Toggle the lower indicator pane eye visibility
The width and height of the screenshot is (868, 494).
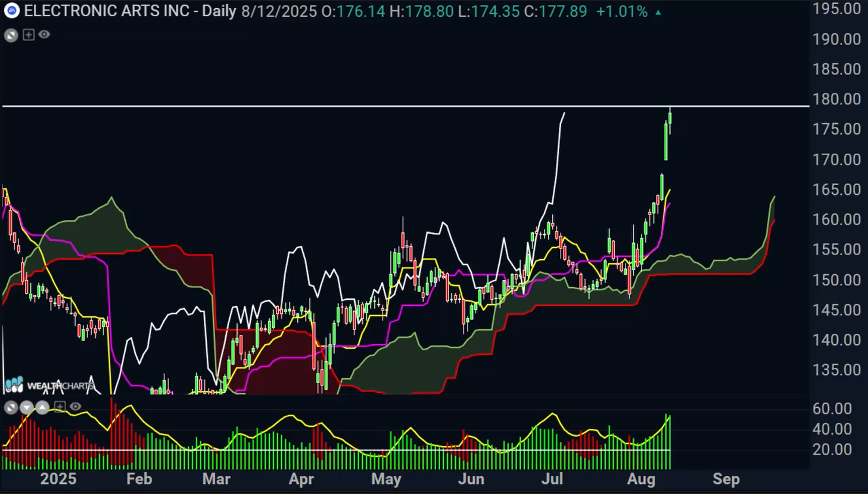(75, 406)
